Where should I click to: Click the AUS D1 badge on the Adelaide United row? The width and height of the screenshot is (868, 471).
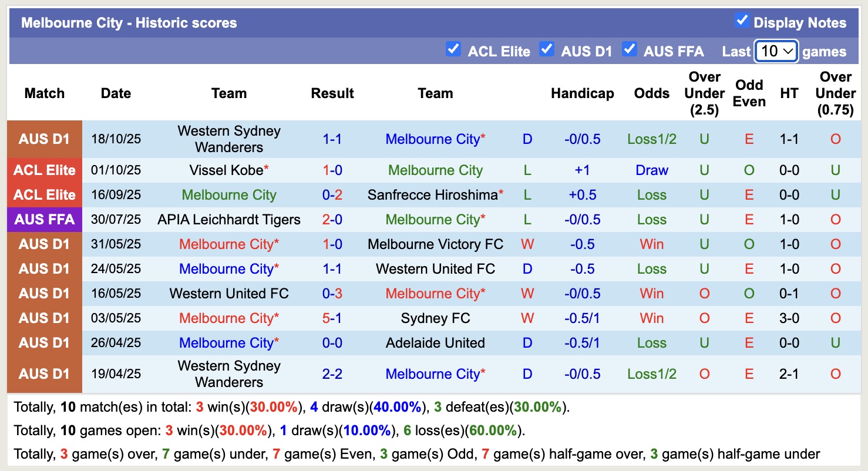[44, 343]
